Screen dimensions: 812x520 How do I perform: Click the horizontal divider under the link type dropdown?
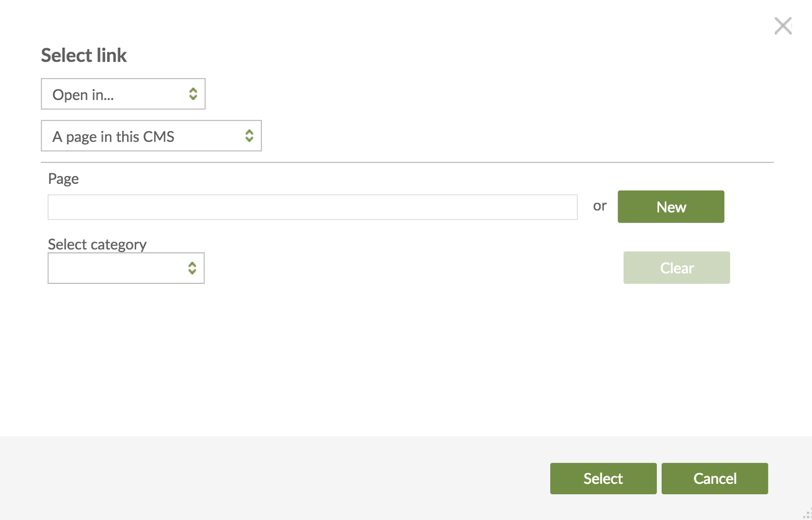[406, 162]
